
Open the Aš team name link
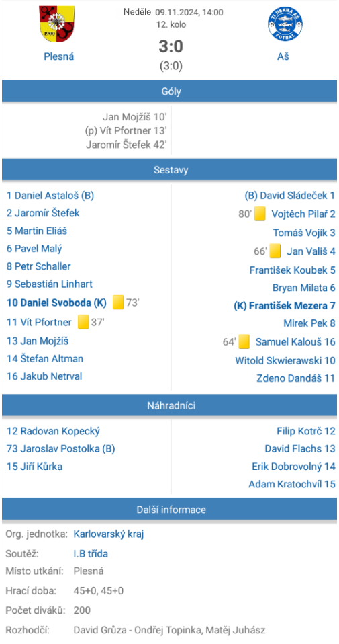(x=283, y=56)
